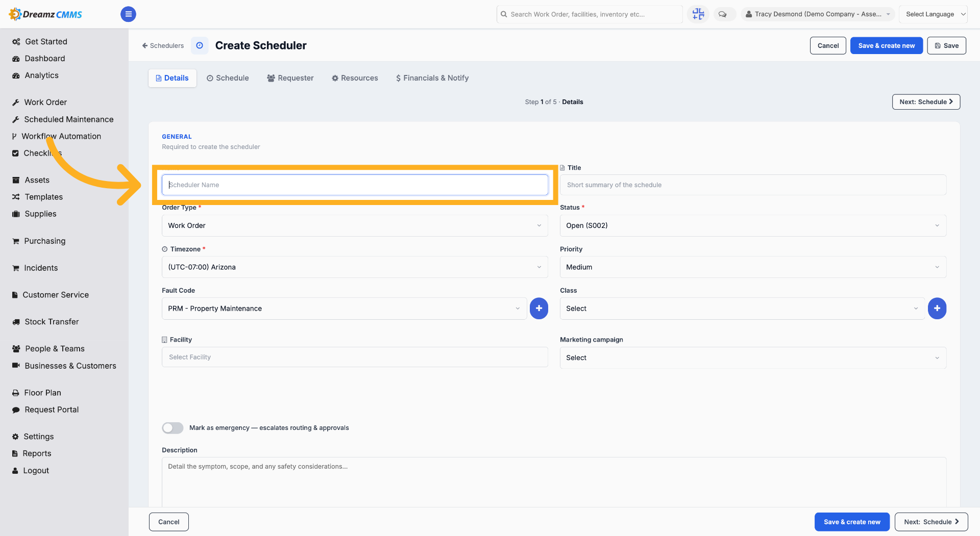
Task: Switch to the Resources tab
Action: click(x=355, y=78)
